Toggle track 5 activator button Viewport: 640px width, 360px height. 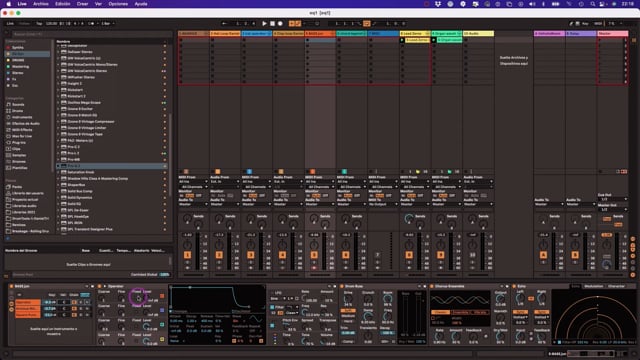[314, 255]
